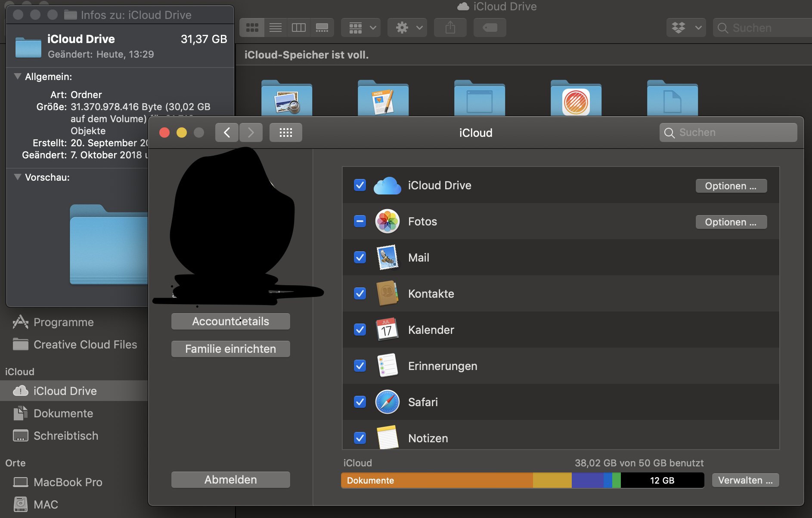812x518 pixels.
Task: Click the black 12 GB free segment
Action: (x=662, y=480)
